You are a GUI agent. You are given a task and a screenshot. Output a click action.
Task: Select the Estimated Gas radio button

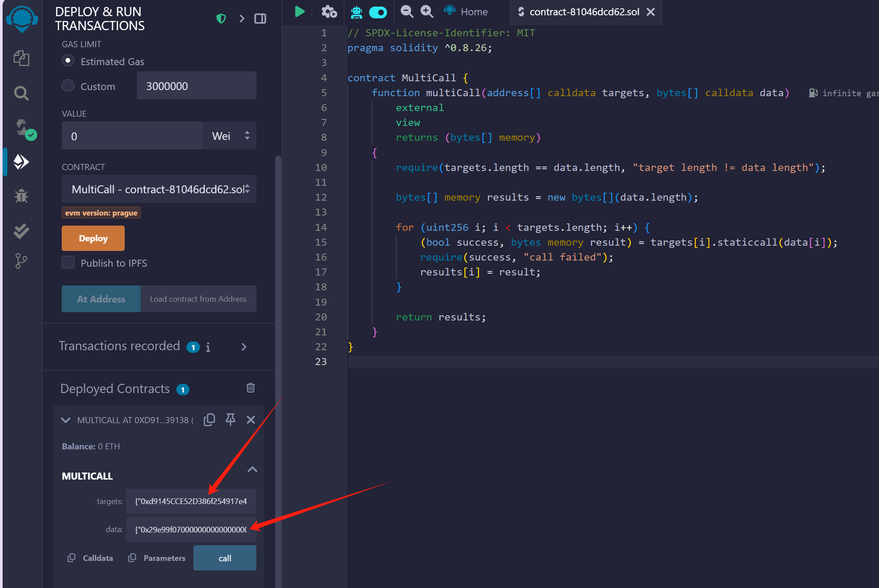pos(68,61)
